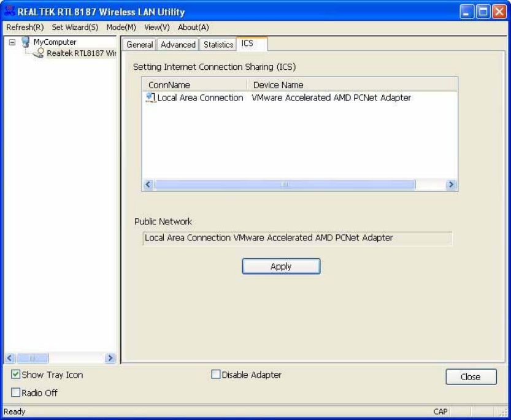Check the Disable Adapter checkbox
Viewport: 511px width, 420px height.
[x=216, y=374]
